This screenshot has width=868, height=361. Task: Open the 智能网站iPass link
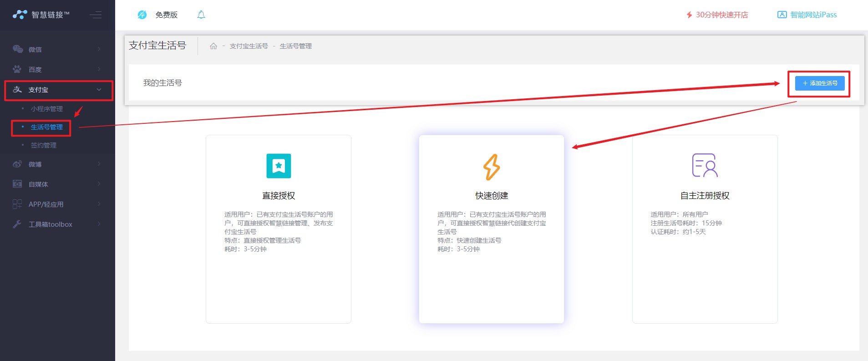(813, 15)
